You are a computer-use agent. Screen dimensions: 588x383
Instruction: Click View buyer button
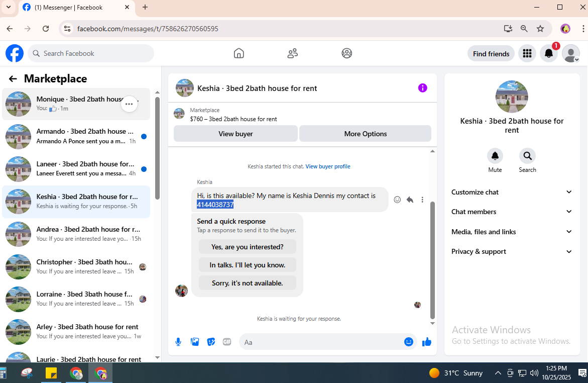click(x=236, y=134)
